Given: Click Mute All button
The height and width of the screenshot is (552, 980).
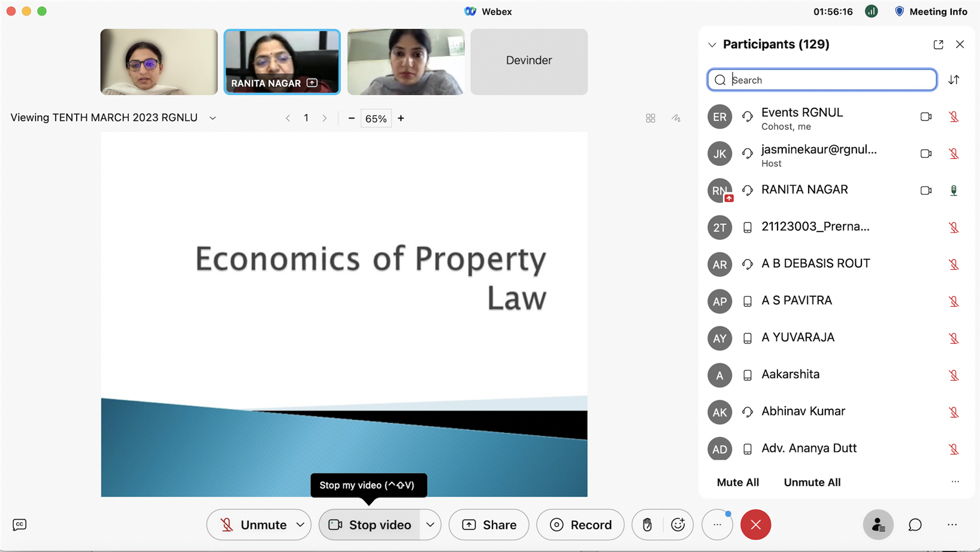Looking at the screenshot, I should click(x=737, y=482).
